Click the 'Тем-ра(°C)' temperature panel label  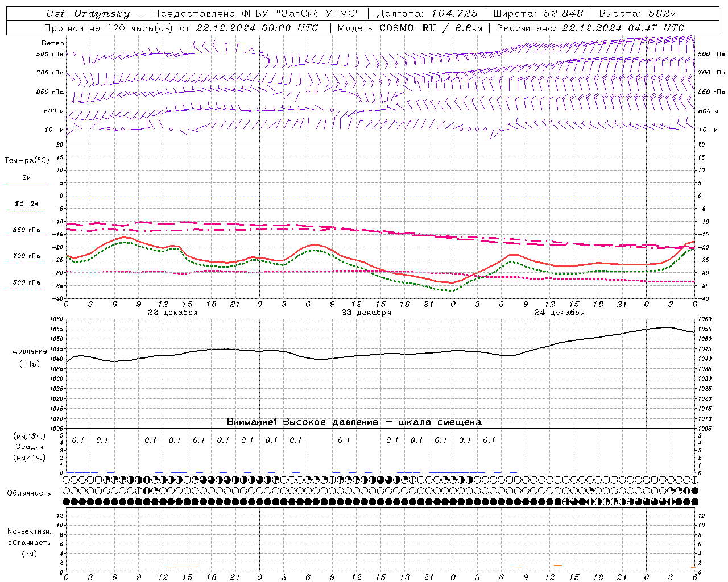(27, 161)
